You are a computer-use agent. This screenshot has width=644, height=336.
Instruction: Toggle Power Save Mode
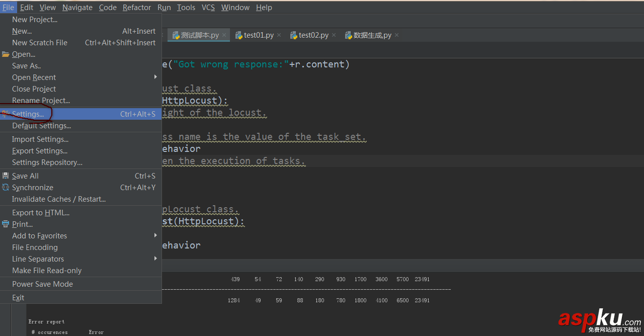click(42, 284)
